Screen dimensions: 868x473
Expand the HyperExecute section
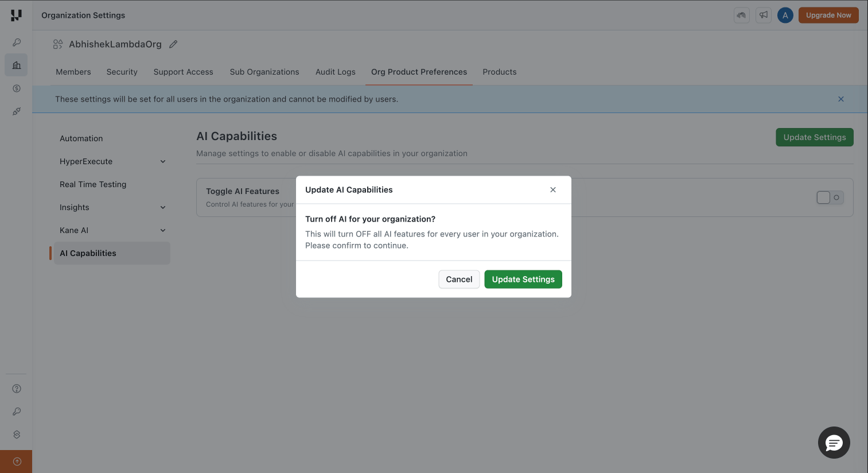pyautogui.click(x=162, y=161)
